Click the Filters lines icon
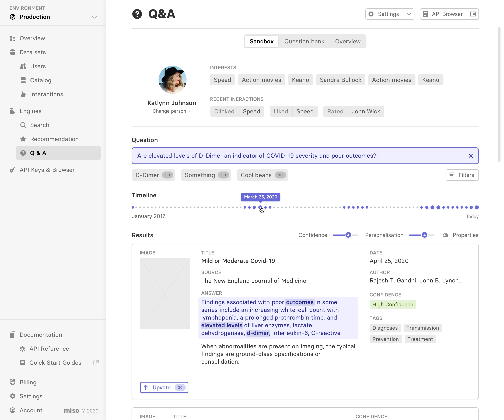The height and width of the screenshot is (420, 504). pyautogui.click(x=451, y=175)
